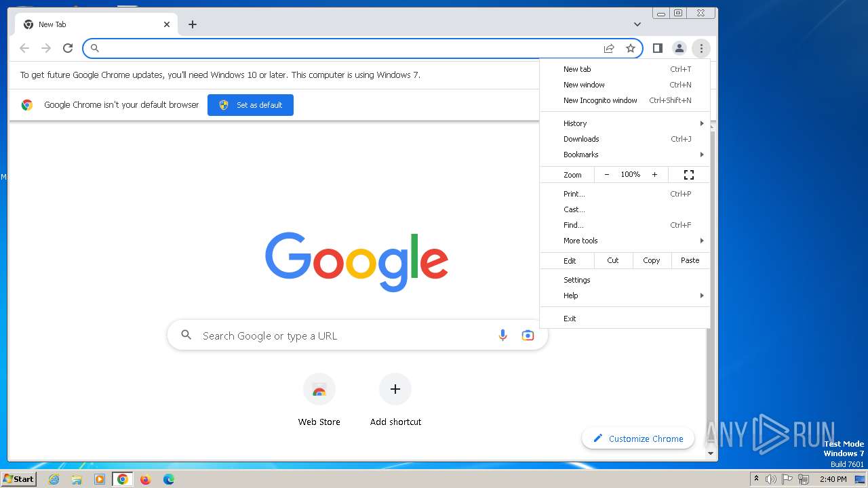Click Set as default button
This screenshot has width=868, height=488.
pos(250,105)
